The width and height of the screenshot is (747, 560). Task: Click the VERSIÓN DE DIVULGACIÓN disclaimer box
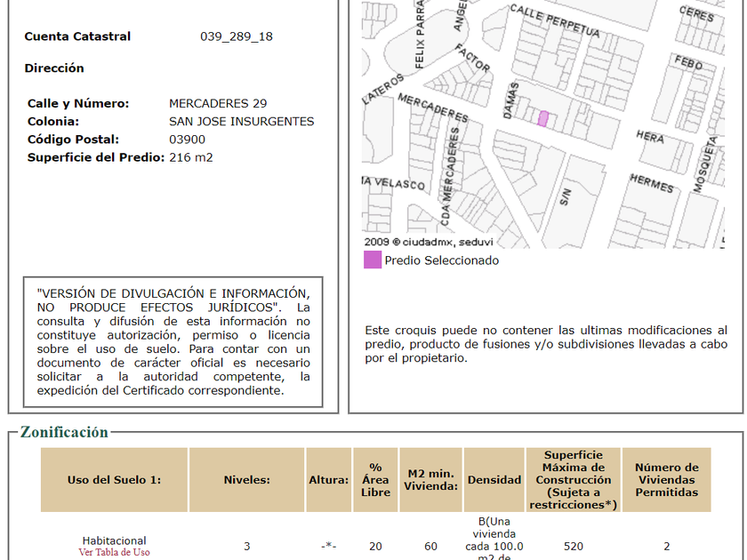(x=173, y=342)
